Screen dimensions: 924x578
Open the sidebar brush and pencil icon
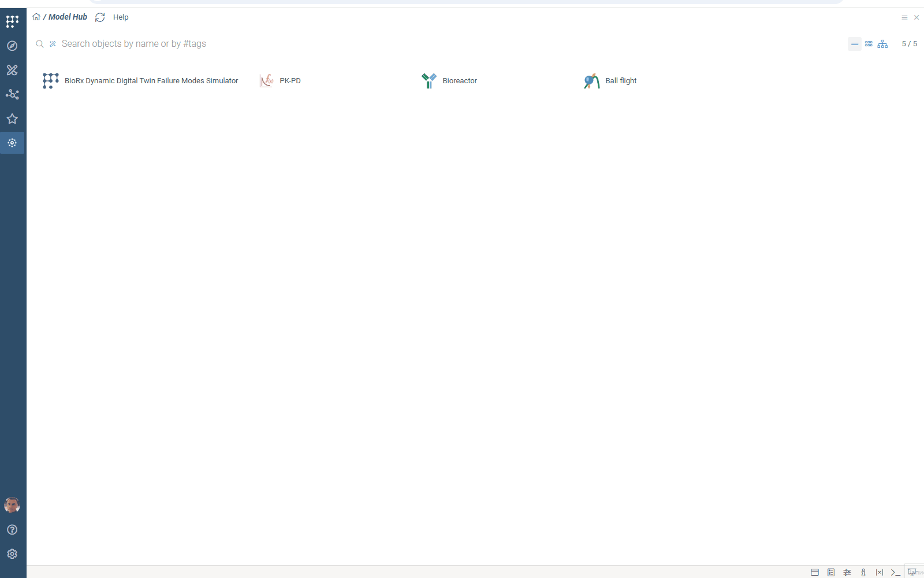point(12,70)
